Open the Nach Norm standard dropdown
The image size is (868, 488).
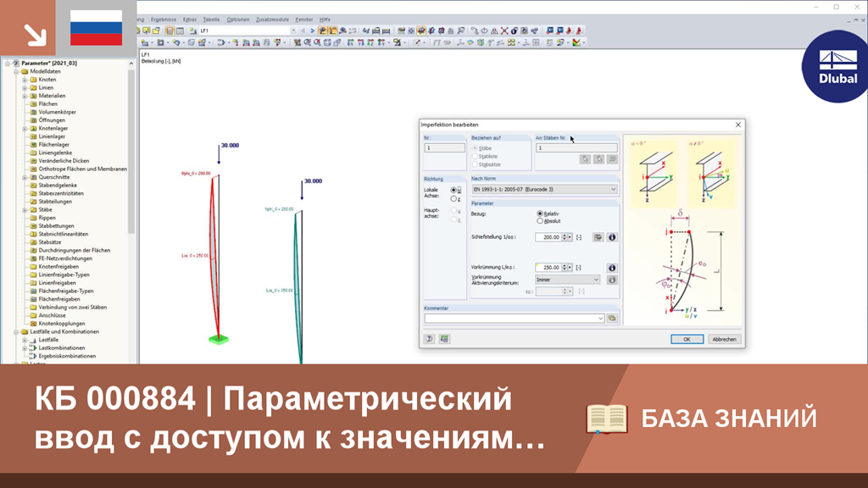(x=544, y=189)
